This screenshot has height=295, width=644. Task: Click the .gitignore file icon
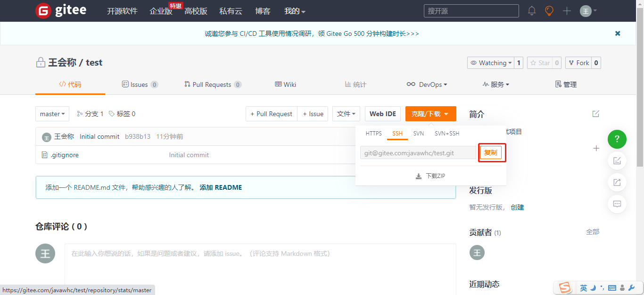(45, 155)
